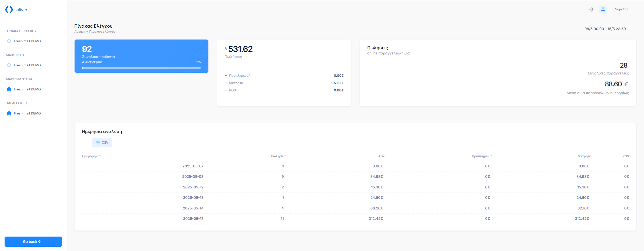Download the daily analysis CSV

(x=102, y=143)
